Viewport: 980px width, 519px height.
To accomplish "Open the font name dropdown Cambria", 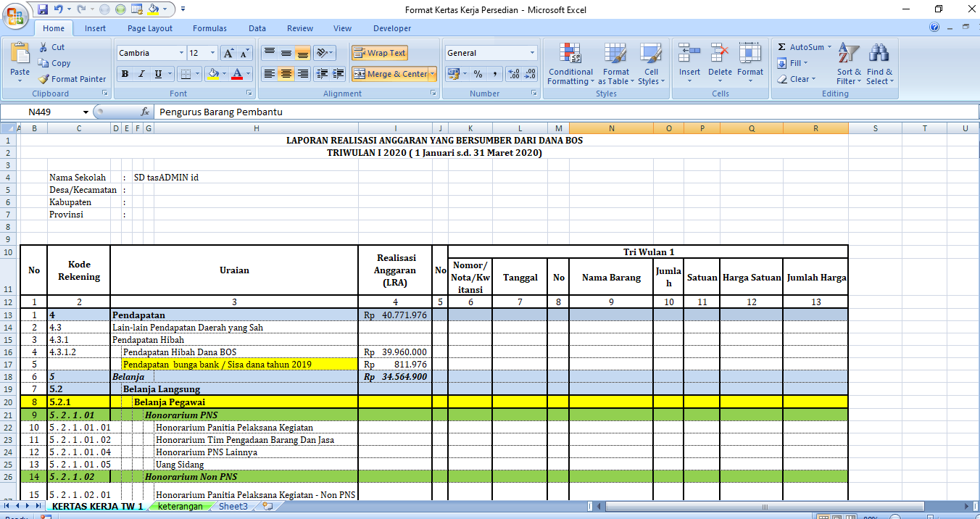I will pyautogui.click(x=181, y=53).
